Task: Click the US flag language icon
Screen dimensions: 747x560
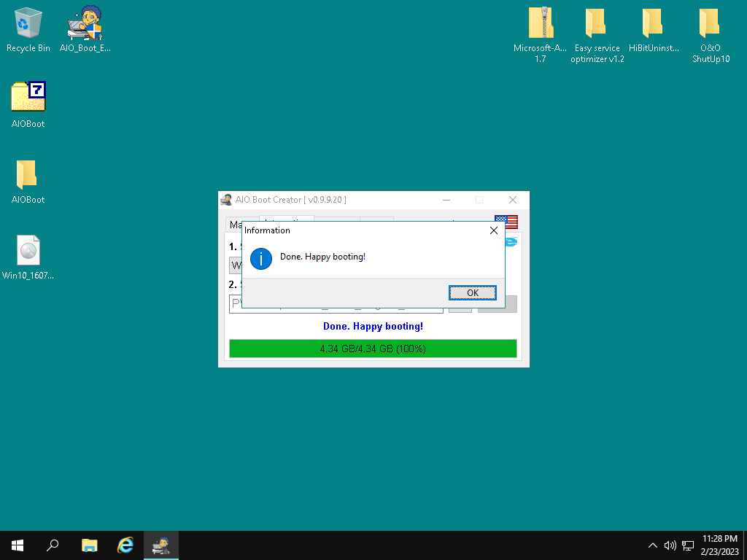Action: point(506,222)
